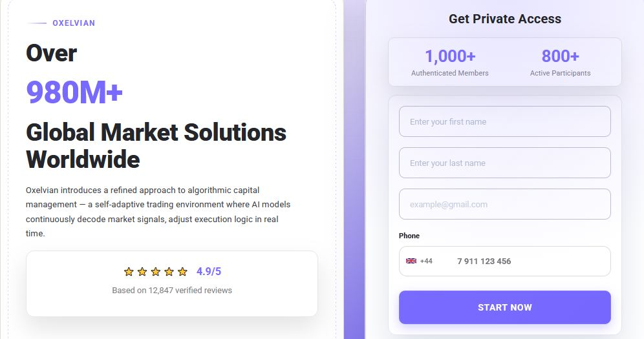The height and width of the screenshot is (339, 644).
Task: Click the phone number entry field
Action: point(527,261)
